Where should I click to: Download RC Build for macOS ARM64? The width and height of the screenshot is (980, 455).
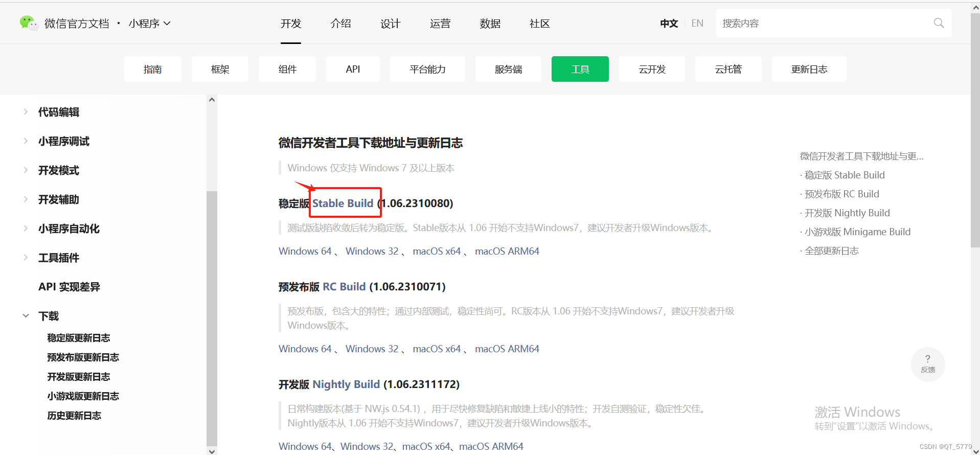coord(507,349)
